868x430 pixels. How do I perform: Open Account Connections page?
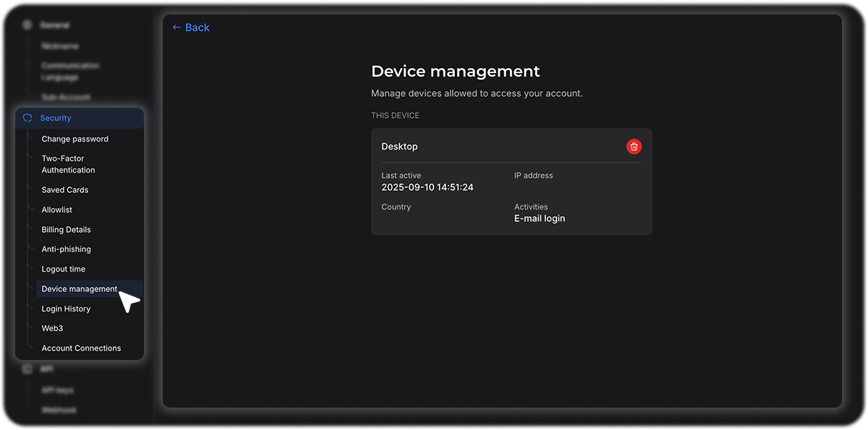click(x=81, y=348)
